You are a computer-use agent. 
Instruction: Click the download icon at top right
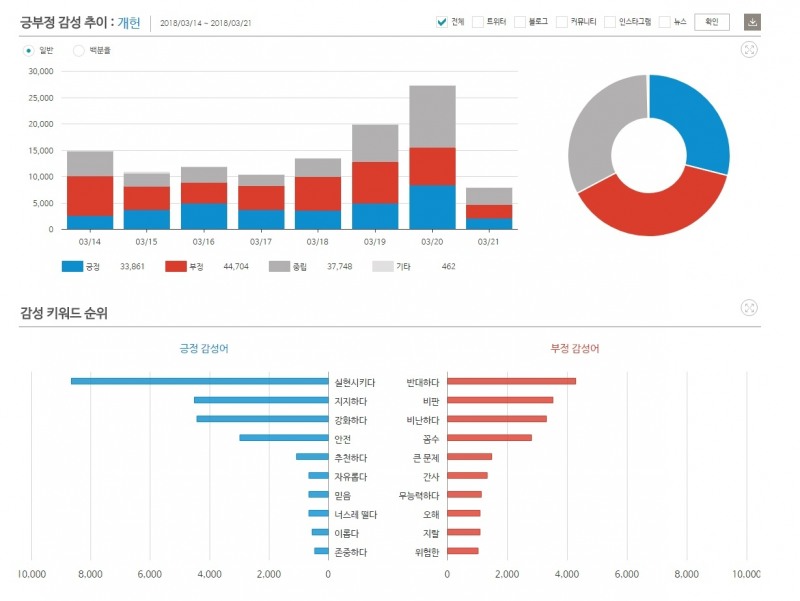tap(752, 22)
